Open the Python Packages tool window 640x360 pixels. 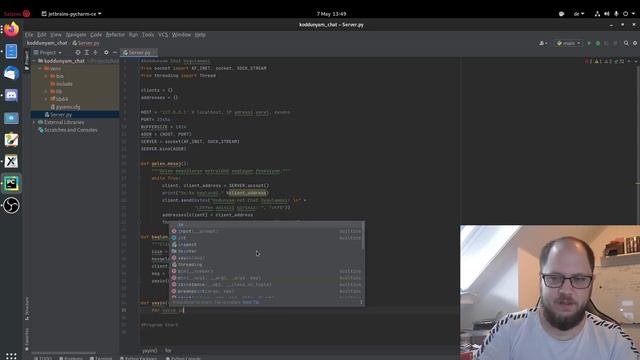coord(138,358)
